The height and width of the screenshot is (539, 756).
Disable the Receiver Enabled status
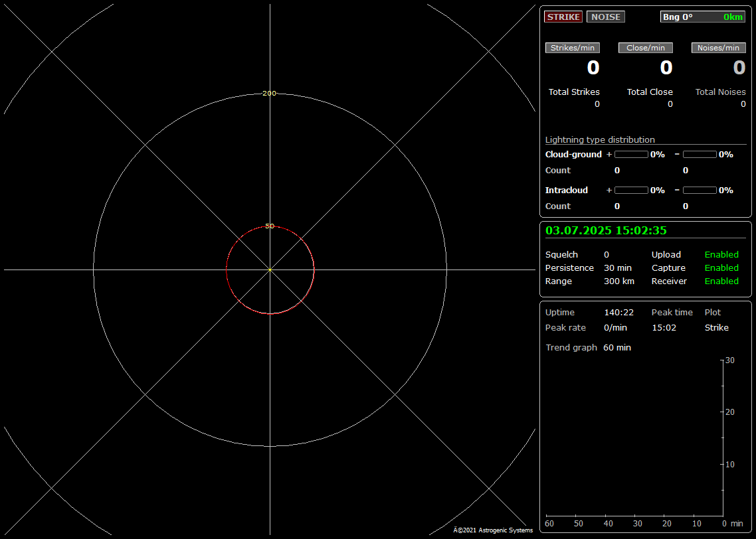pos(721,281)
